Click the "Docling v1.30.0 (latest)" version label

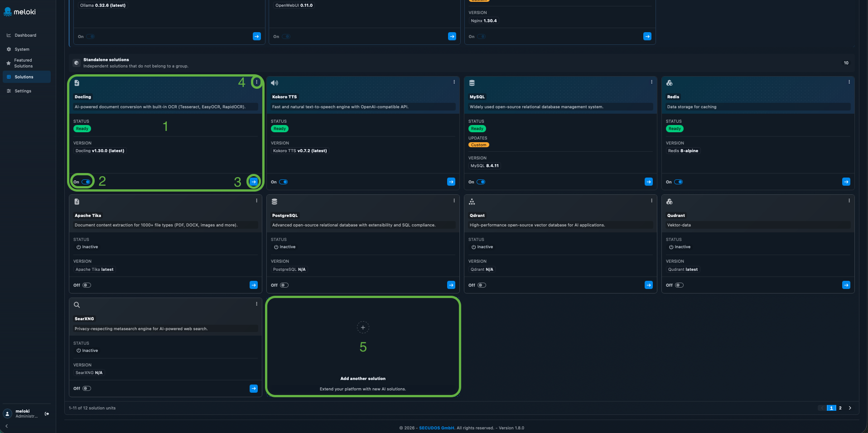coord(100,151)
